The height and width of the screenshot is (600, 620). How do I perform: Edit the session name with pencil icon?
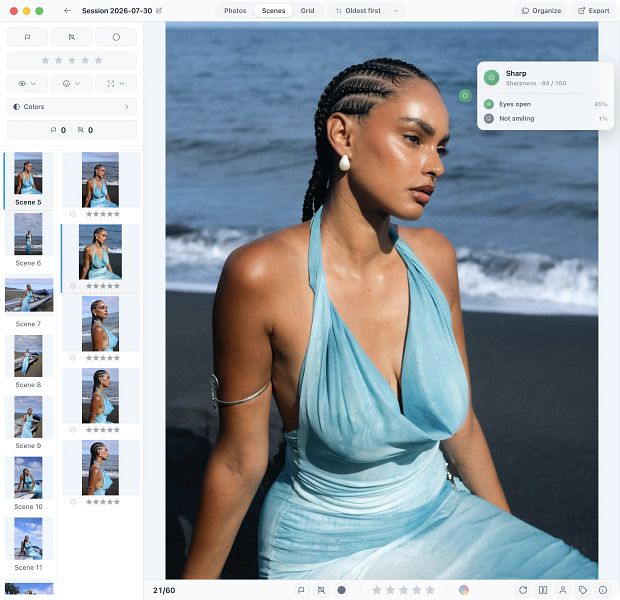[159, 11]
